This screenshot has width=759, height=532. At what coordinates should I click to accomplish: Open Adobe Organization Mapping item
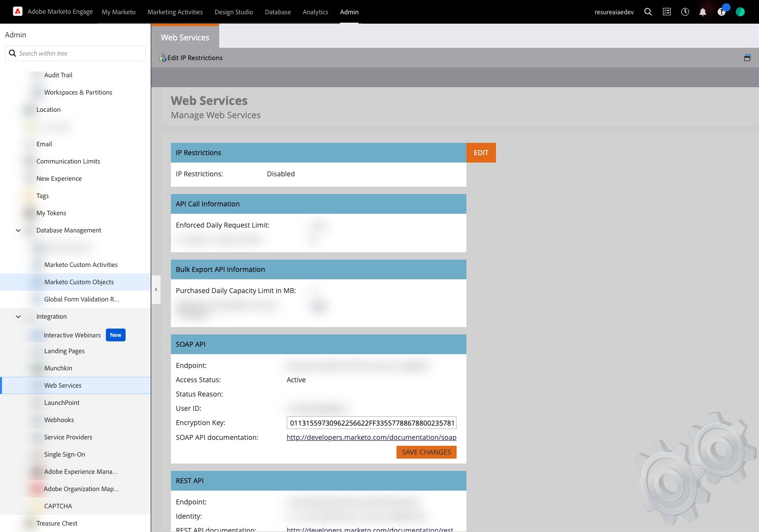click(x=81, y=489)
